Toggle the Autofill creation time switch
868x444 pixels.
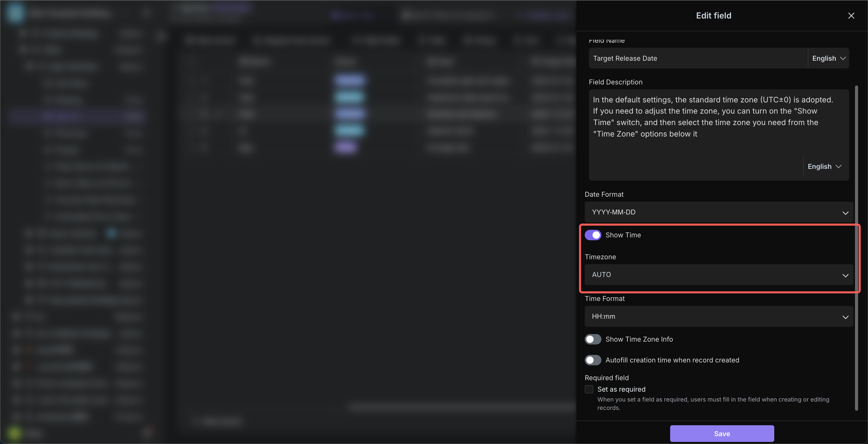pyautogui.click(x=593, y=360)
